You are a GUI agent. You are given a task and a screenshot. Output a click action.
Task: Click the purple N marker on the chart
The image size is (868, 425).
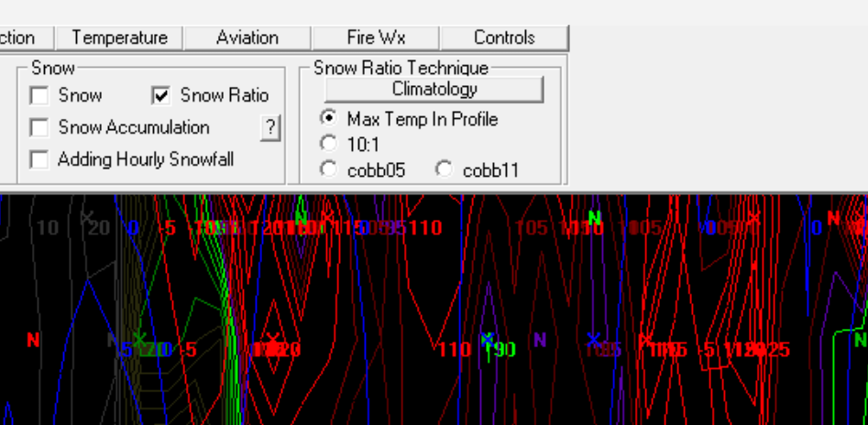coord(540,340)
